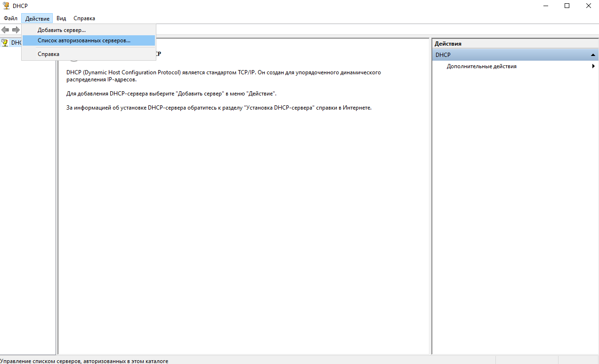
Task: Choose Добавить сервер... from the dropdown
Action: click(62, 30)
